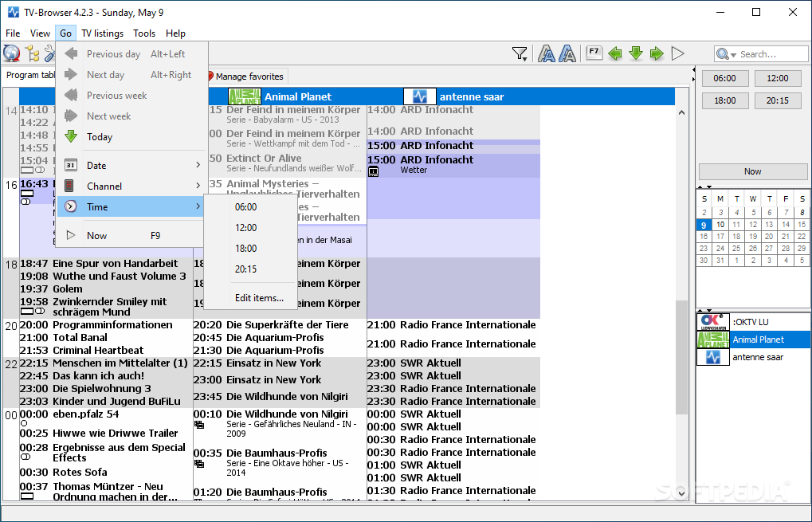Go to previous day with green left arrow
Screen dimensions: 812x522
[x=615, y=53]
